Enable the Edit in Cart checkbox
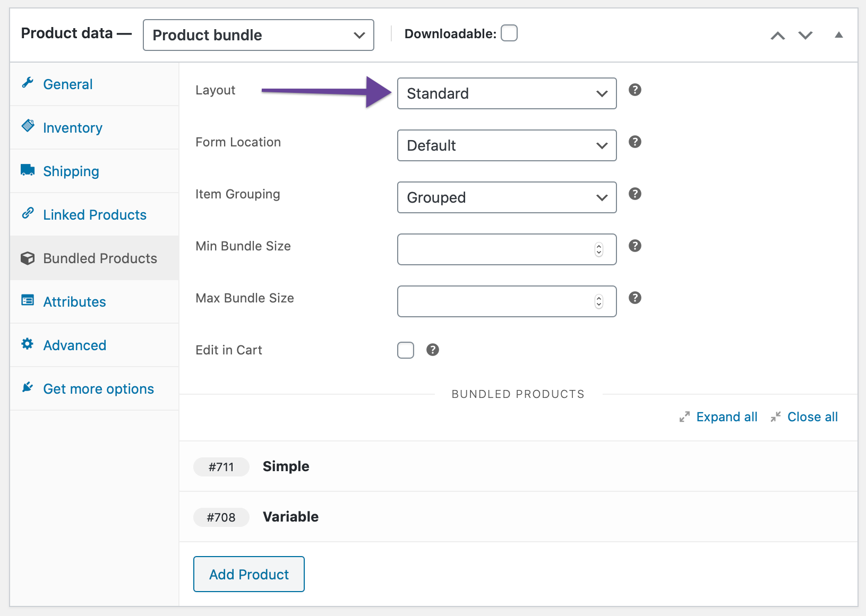 [x=406, y=350]
